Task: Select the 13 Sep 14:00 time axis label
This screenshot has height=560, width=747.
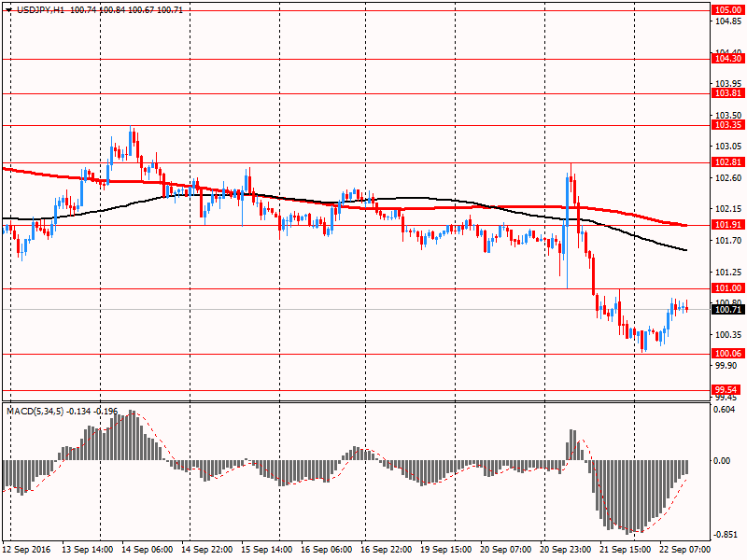Action: tap(88, 550)
